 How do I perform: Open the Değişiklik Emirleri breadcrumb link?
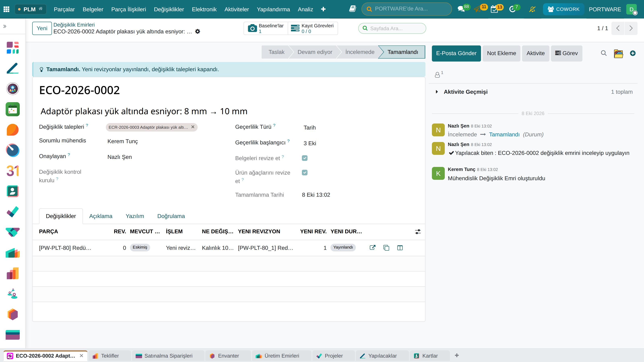click(74, 25)
